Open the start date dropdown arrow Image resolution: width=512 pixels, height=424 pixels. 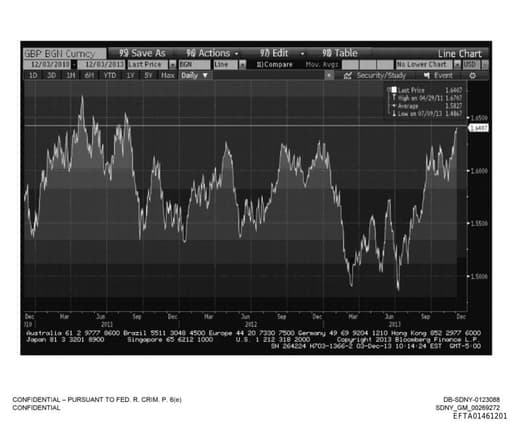pos(74,65)
